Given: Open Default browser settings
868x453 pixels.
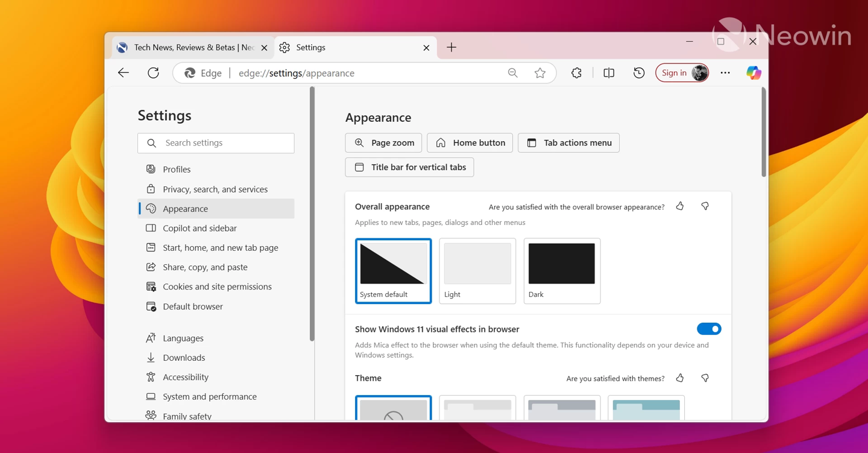Looking at the screenshot, I should 216,306.
